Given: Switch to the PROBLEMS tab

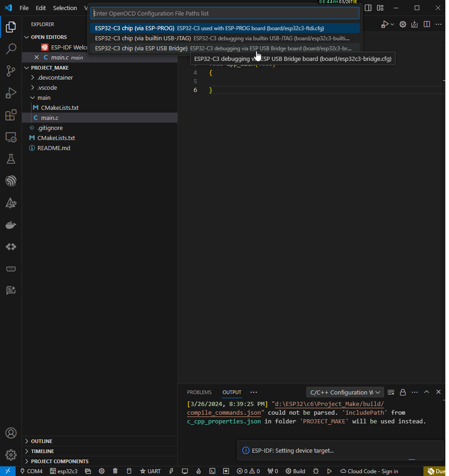Looking at the screenshot, I should tap(199, 392).
